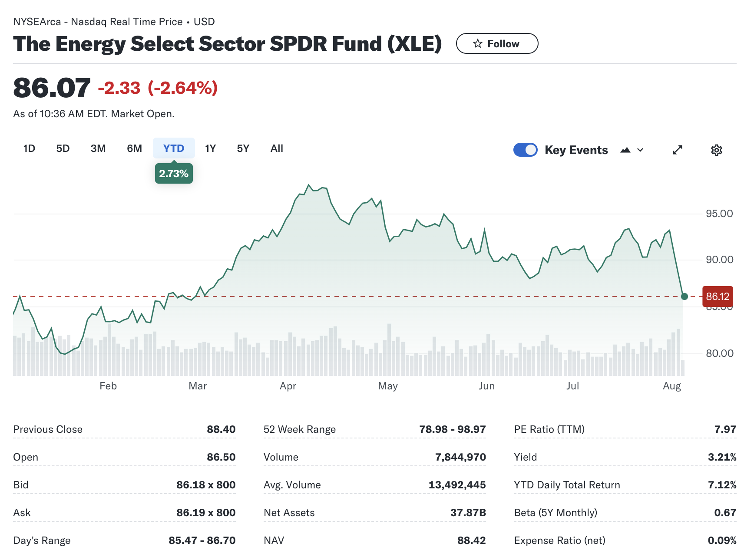The height and width of the screenshot is (560, 754).
Task: Switch chart to 3M range
Action: (98, 148)
